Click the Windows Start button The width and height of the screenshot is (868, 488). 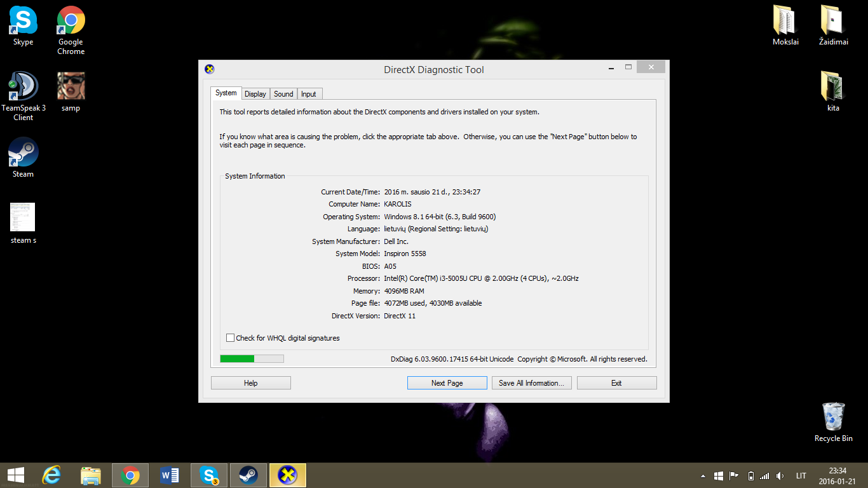16,475
